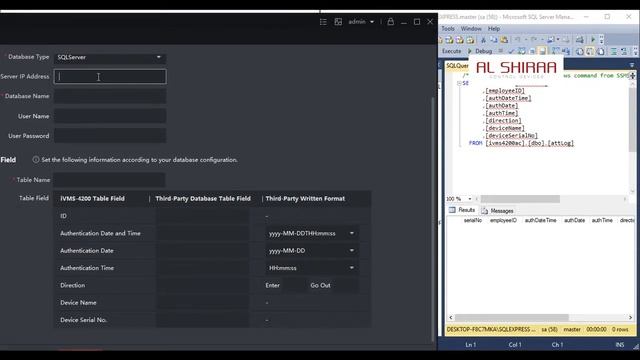Click the Paste icon in SSMS toolbar
The width and height of the screenshot is (640, 360).
point(504,40)
